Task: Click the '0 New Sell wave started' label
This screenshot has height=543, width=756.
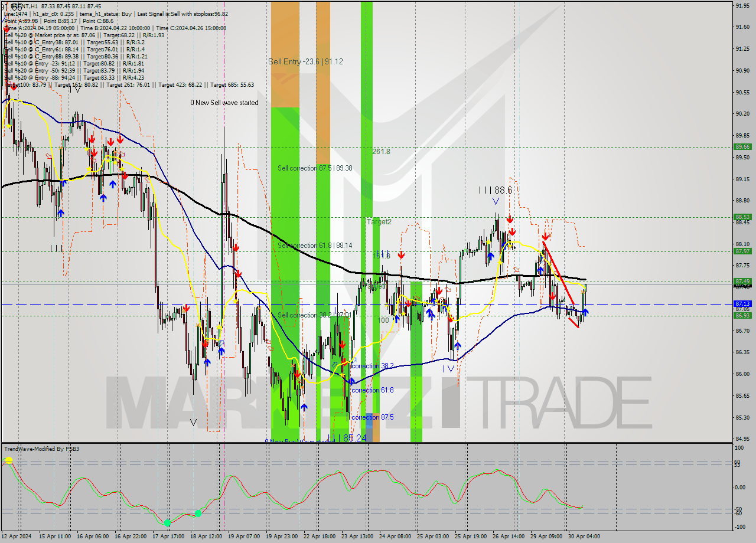Action: pyautogui.click(x=224, y=103)
